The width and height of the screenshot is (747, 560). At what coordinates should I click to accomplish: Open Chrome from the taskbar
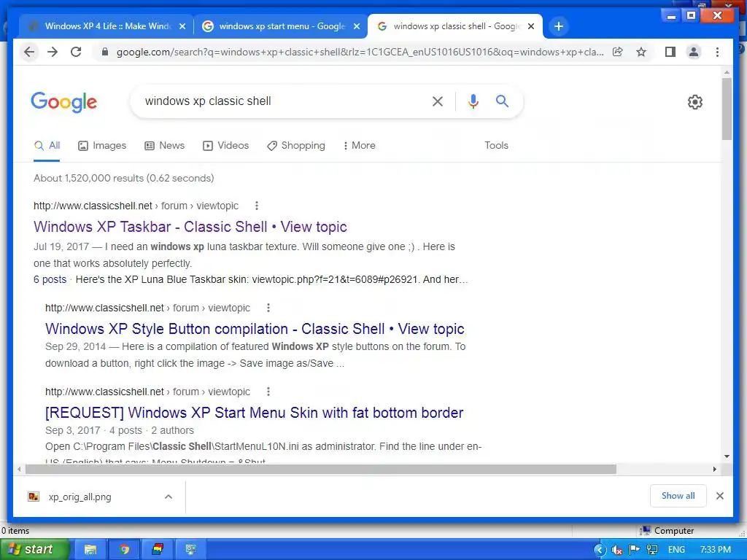click(x=124, y=550)
